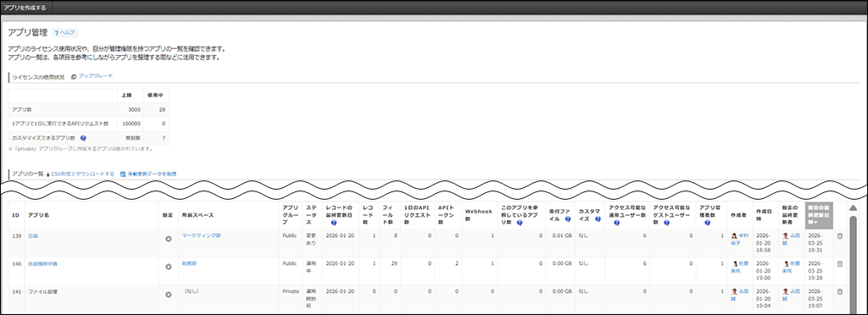Click the 100000 API request limit value
The height and width of the screenshot is (315, 868).
pos(131,124)
